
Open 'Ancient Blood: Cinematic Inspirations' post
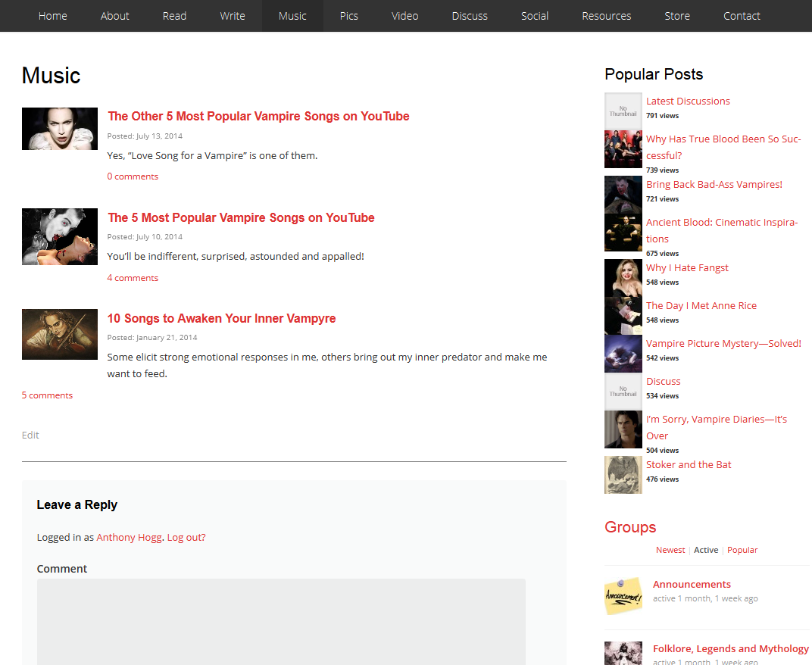[722, 230]
